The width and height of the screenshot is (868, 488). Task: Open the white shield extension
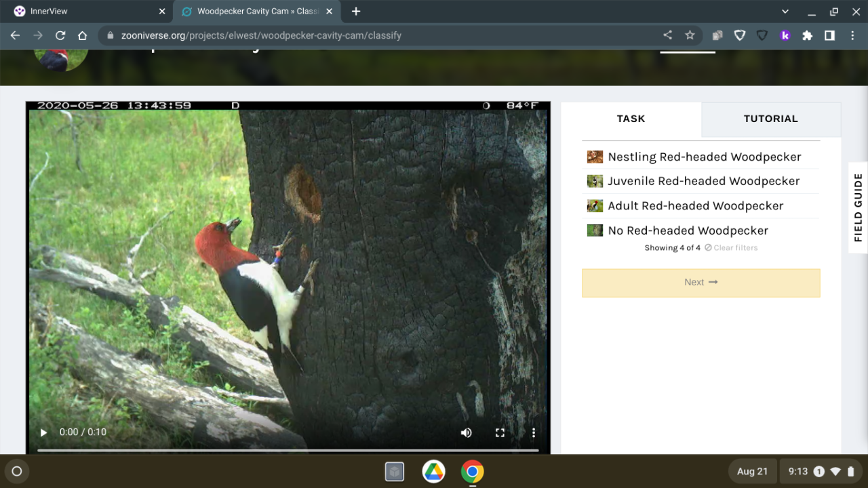click(740, 35)
